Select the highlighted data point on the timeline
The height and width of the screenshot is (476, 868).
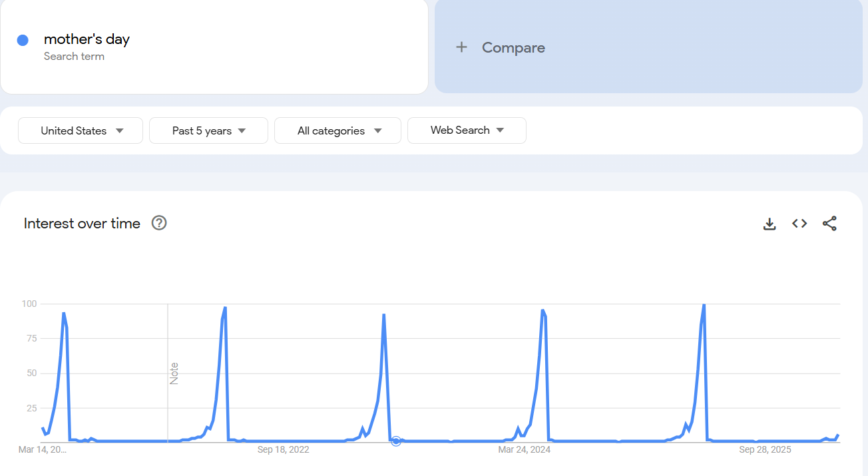396,441
